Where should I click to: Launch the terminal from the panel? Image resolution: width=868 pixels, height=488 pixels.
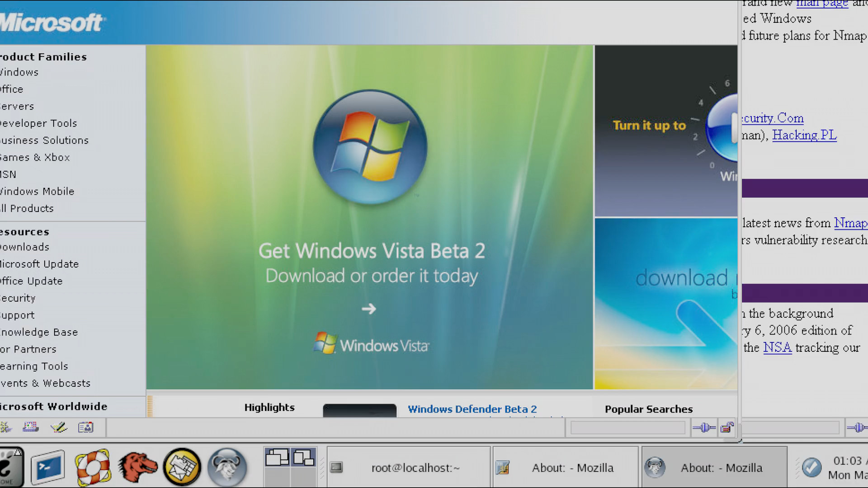(x=47, y=467)
